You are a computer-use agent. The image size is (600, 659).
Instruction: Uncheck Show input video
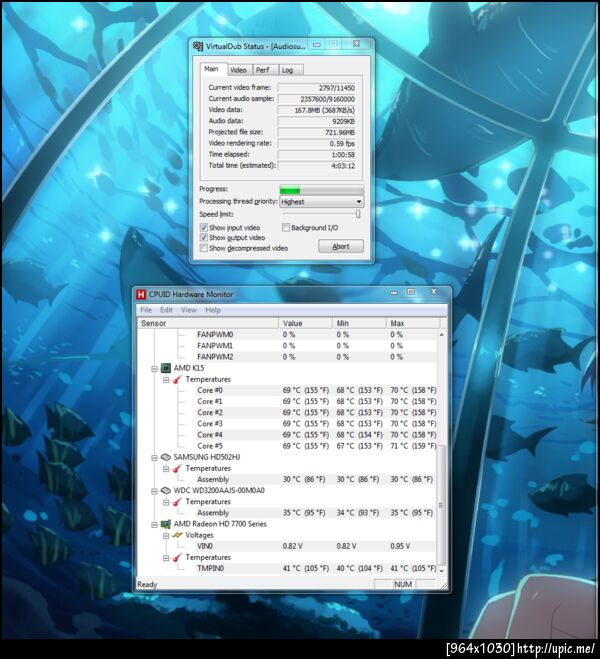pyautogui.click(x=204, y=227)
